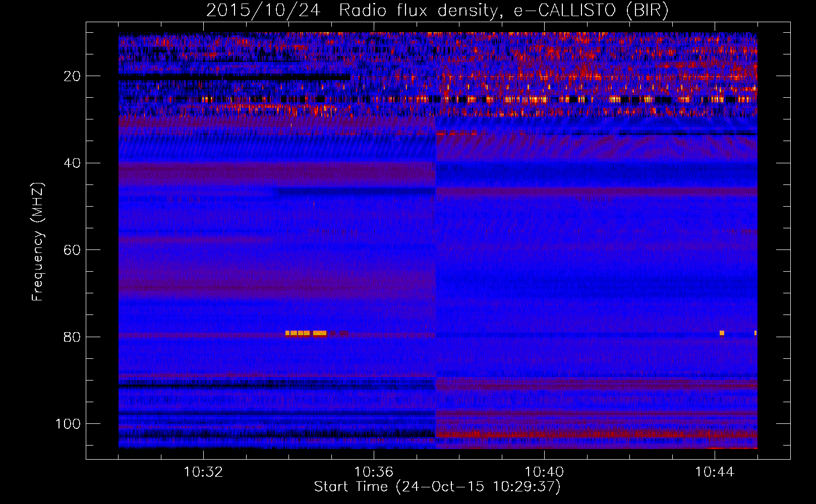Click the '10:44' time tick label
Screen dimensions: 816x504
715,472
